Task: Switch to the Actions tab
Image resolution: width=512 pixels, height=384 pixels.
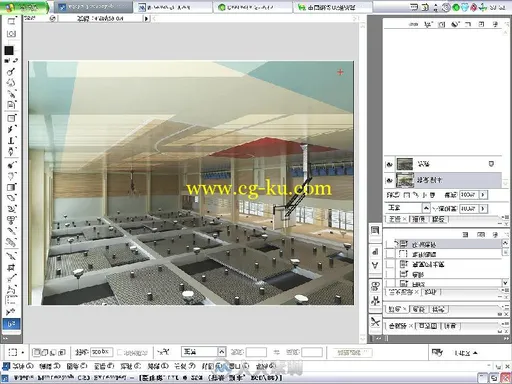Action: pos(431,292)
